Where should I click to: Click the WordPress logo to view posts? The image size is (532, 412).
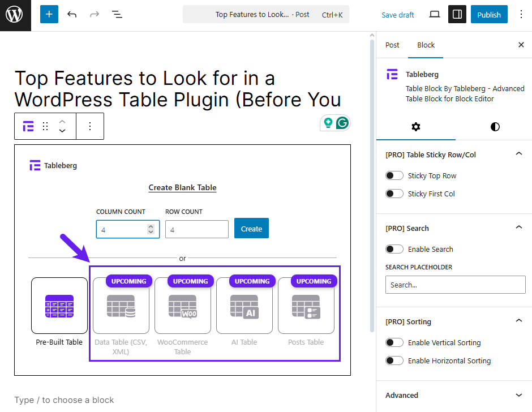click(x=15, y=15)
